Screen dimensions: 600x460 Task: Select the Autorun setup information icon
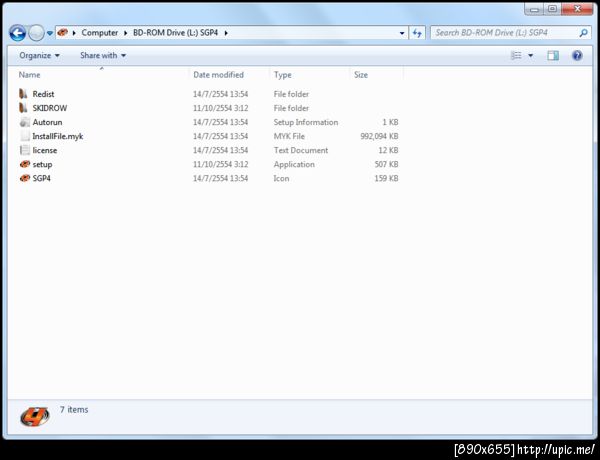(x=25, y=122)
